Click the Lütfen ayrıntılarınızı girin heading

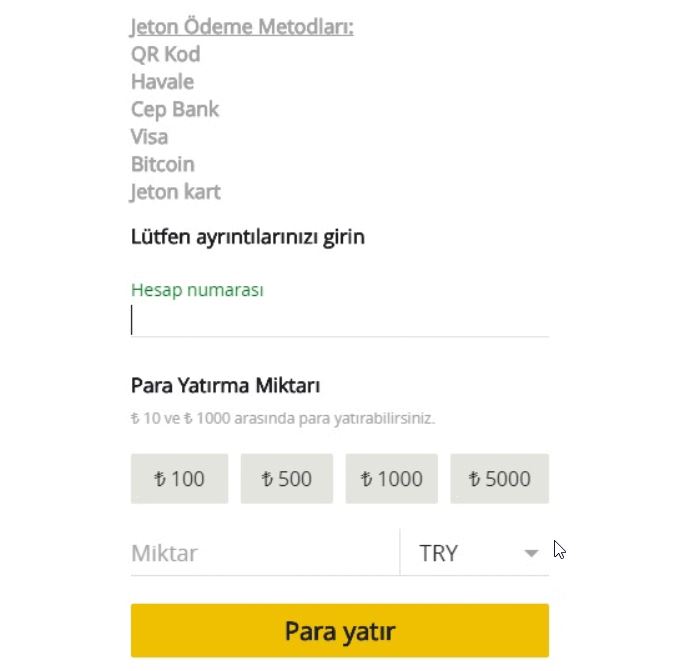[x=248, y=237]
